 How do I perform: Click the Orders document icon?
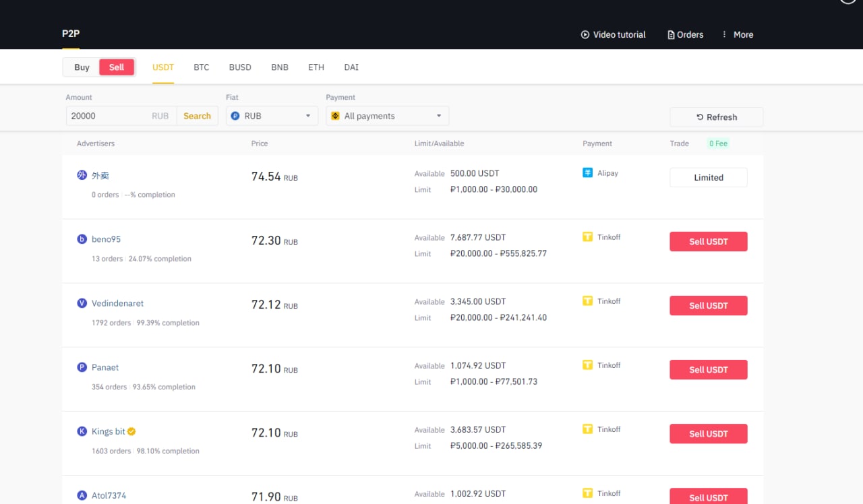click(x=671, y=35)
